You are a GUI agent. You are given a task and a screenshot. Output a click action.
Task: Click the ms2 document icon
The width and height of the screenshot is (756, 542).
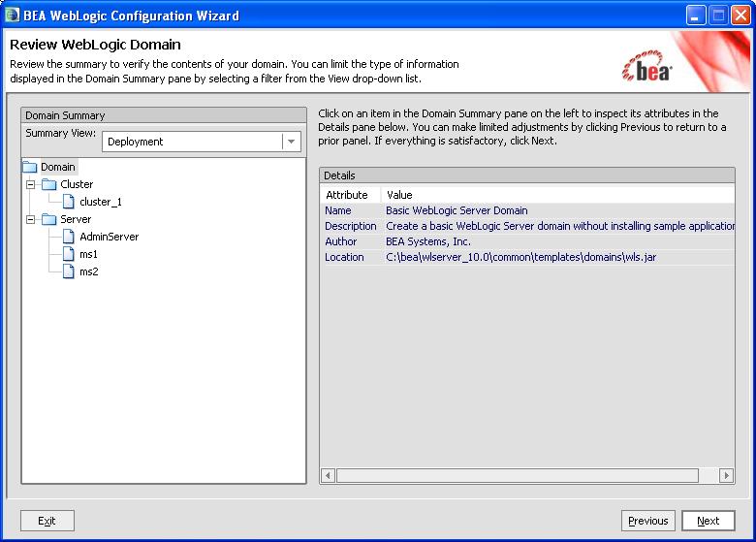[x=69, y=271]
